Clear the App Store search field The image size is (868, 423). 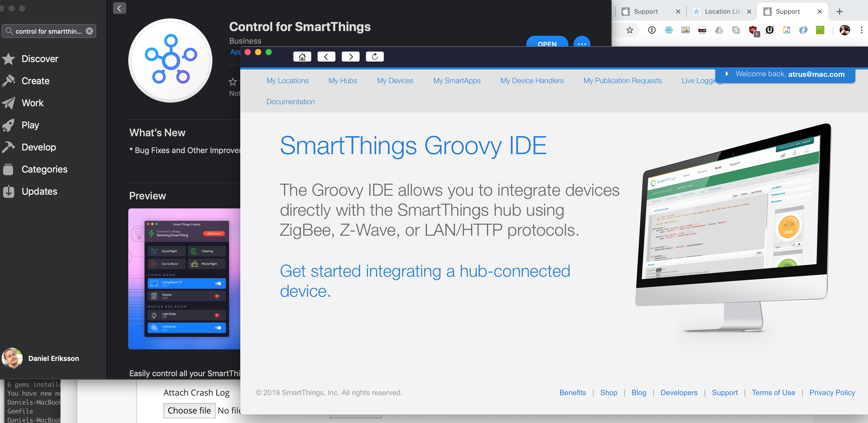89,31
